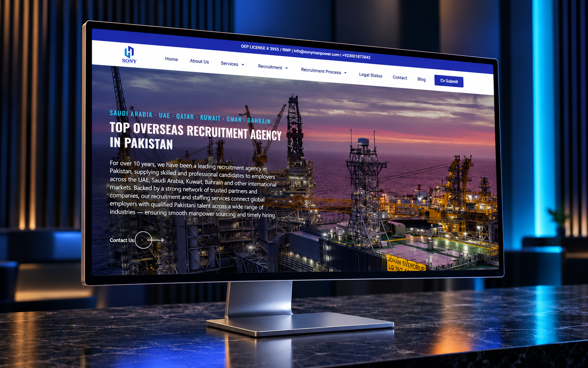
Task: Visit the Blog page
Action: tap(422, 79)
